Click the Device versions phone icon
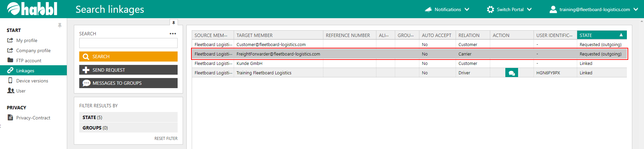The height and width of the screenshot is (149, 644). [x=10, y=81]
